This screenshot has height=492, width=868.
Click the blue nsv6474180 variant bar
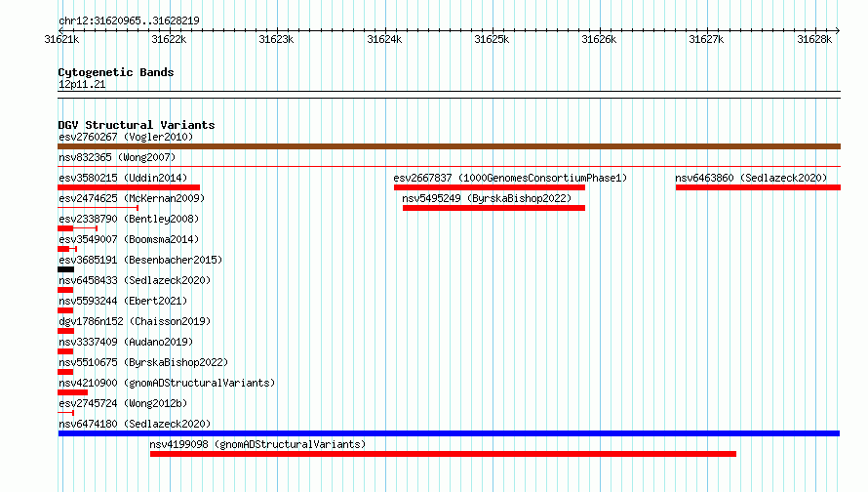pos(449,433)
